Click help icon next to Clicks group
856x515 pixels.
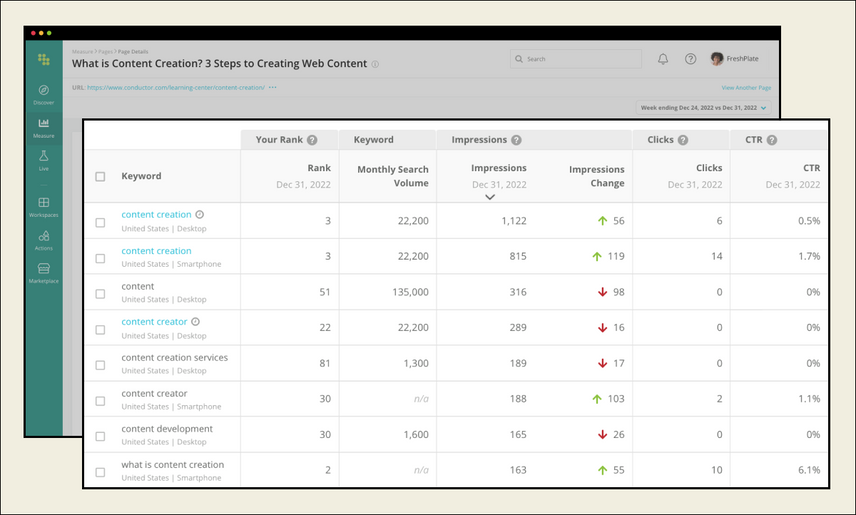click(x=682, y=140)
